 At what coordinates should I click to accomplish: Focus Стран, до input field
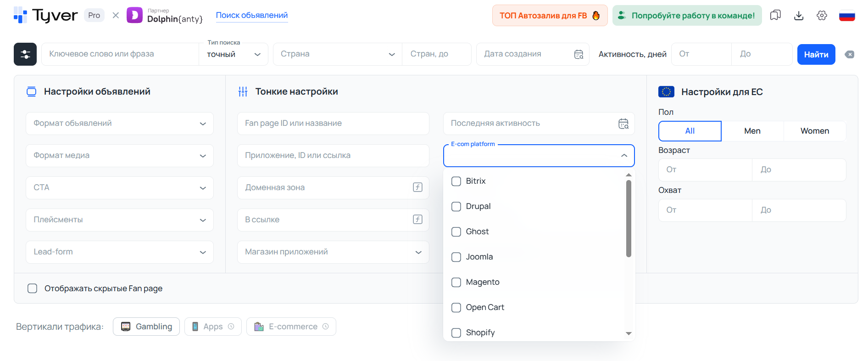coord(436,54)
